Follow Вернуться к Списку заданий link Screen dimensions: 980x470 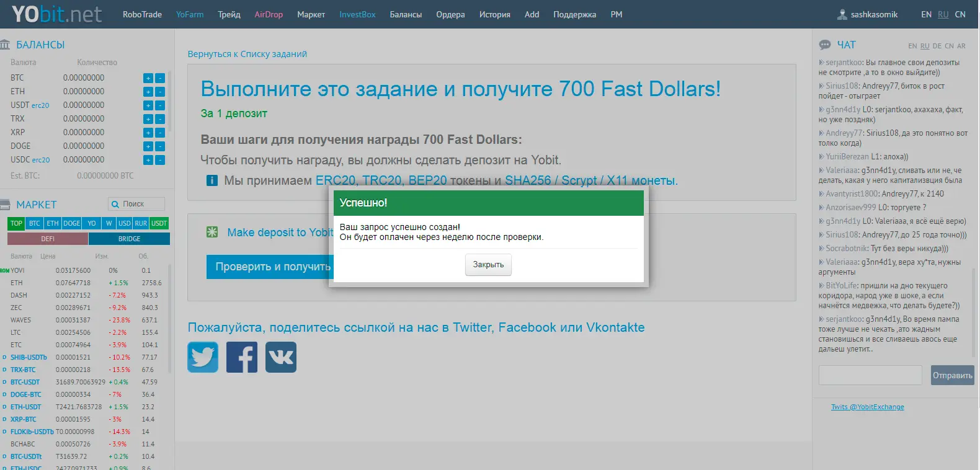tap(247, 54)
